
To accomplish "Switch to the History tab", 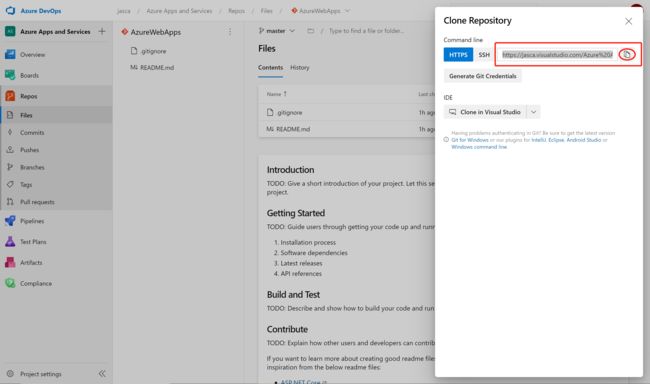I will pyautogui.click(x=300, y=68).
